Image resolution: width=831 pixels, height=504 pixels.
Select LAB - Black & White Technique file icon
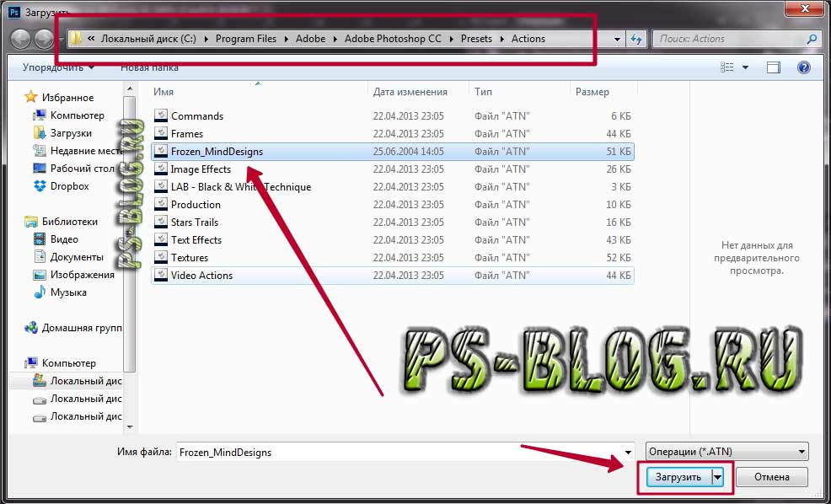tap(161, 186)
